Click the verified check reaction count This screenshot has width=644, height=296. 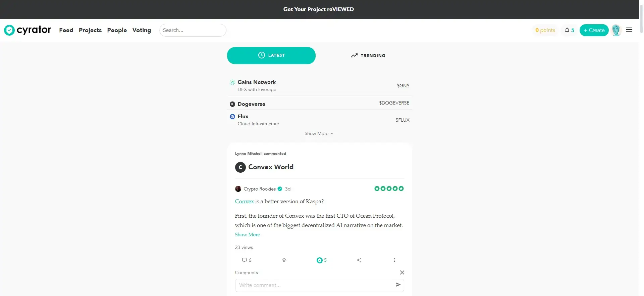(321, 260)
